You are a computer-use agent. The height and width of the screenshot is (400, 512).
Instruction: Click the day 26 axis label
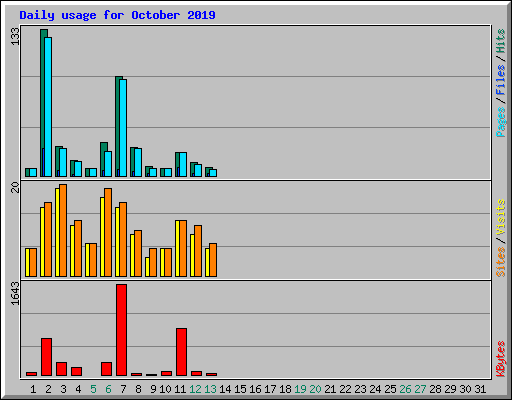(x=405, y=389)
